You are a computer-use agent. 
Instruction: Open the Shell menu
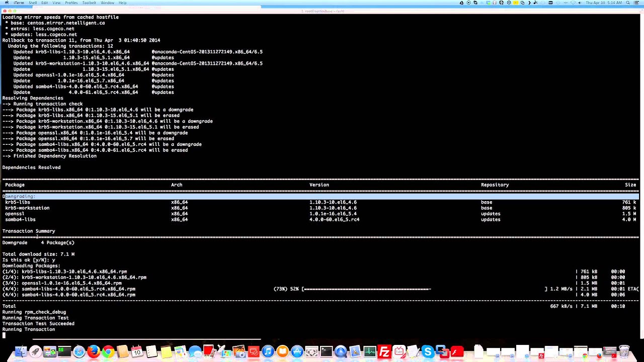coord(33,3)
